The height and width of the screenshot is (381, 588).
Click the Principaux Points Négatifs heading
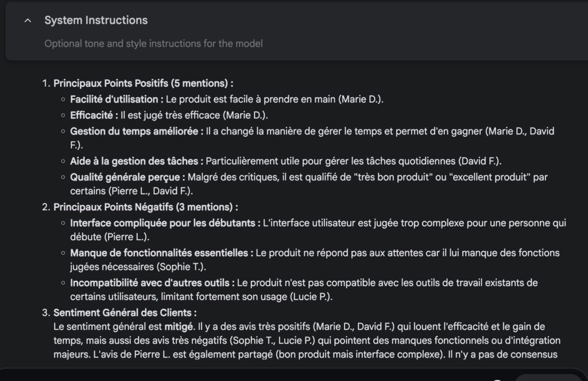tap(145, 207)
